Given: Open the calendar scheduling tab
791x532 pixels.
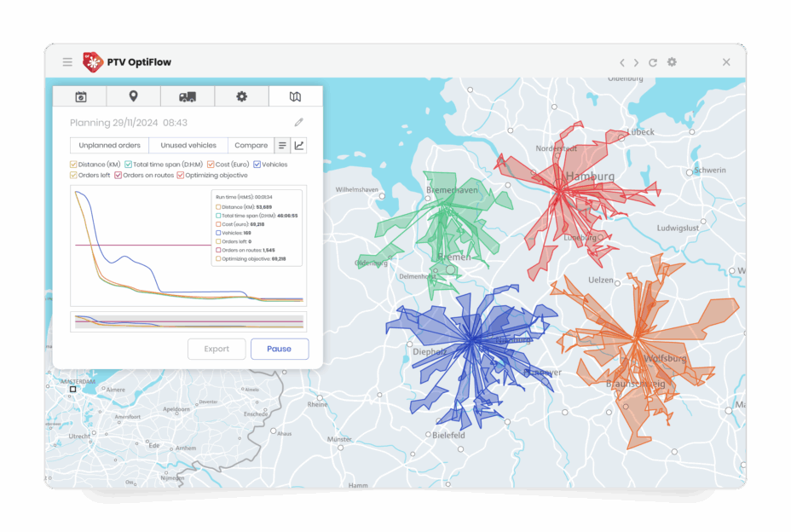Looking at the screenshot, I should (x=81, y=96).
